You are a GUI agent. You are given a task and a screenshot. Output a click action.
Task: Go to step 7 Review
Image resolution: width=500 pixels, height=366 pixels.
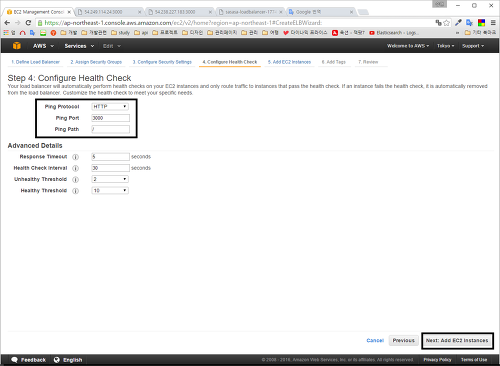368,62
